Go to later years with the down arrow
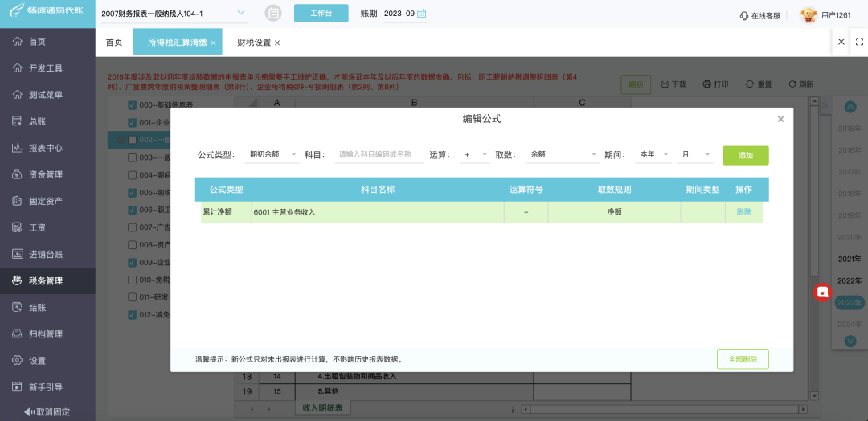Image resolution: width=868 pixels, height=421 pixels. click(850, 341)
